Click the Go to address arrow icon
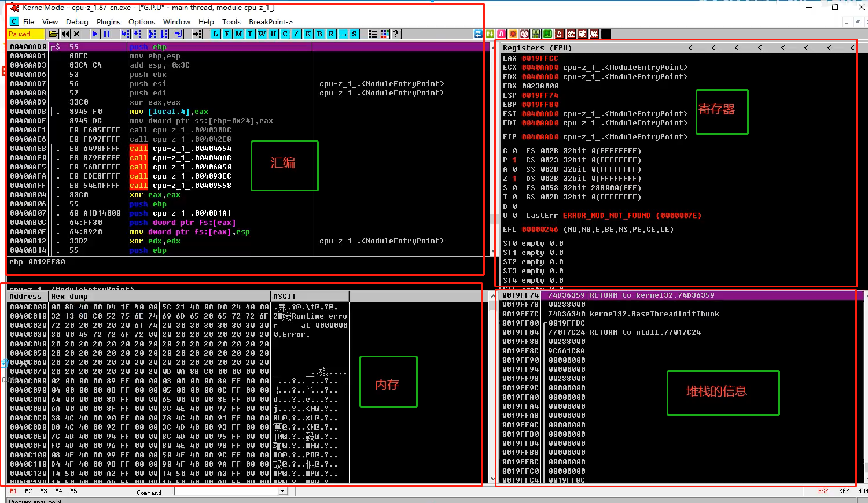868x503 pixels. pyautogui.click(x=197, y=34)
